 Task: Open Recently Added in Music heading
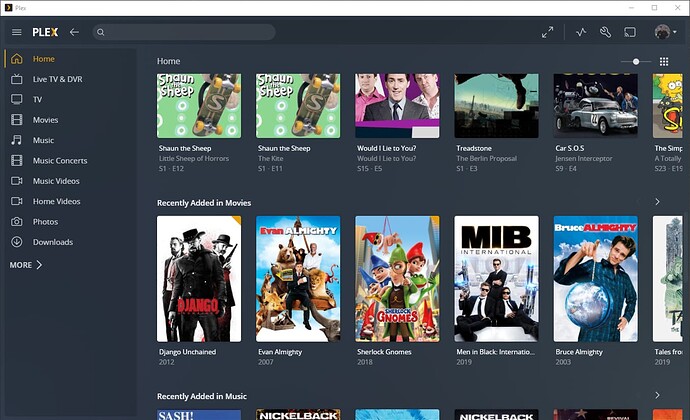pos(202,396)
